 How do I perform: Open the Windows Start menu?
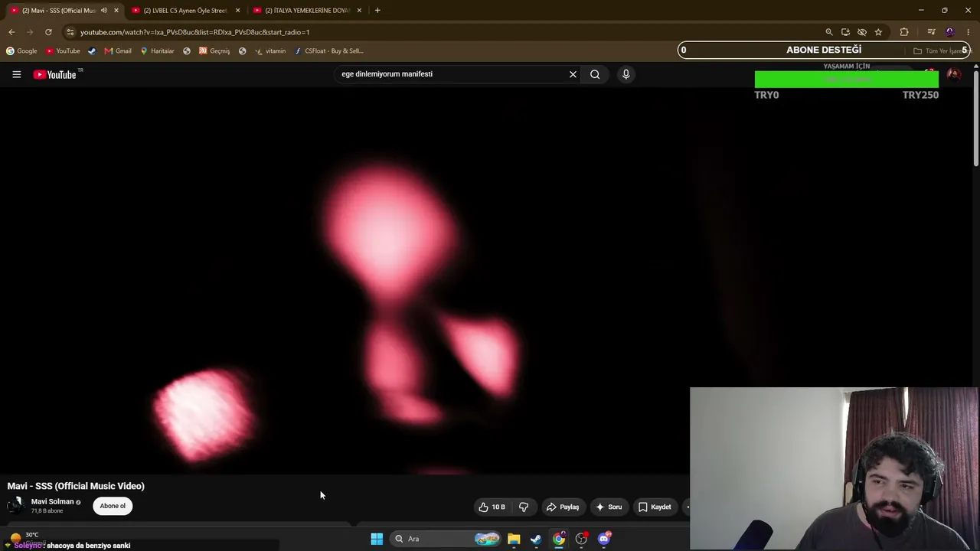(x=377, y=539)
